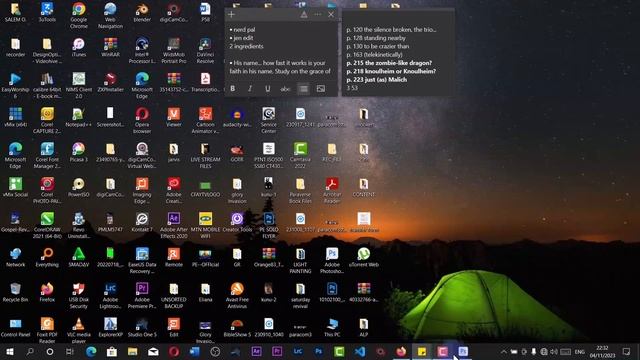Open the Picasa 3 desktop shortcut
This screenshot has width=640, height=360.
pos(79,153)
